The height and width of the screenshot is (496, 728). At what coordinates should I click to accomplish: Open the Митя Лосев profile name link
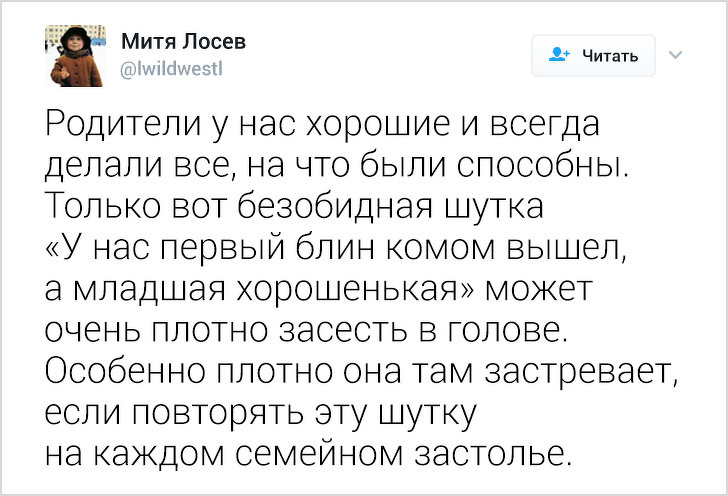(183, 42)
